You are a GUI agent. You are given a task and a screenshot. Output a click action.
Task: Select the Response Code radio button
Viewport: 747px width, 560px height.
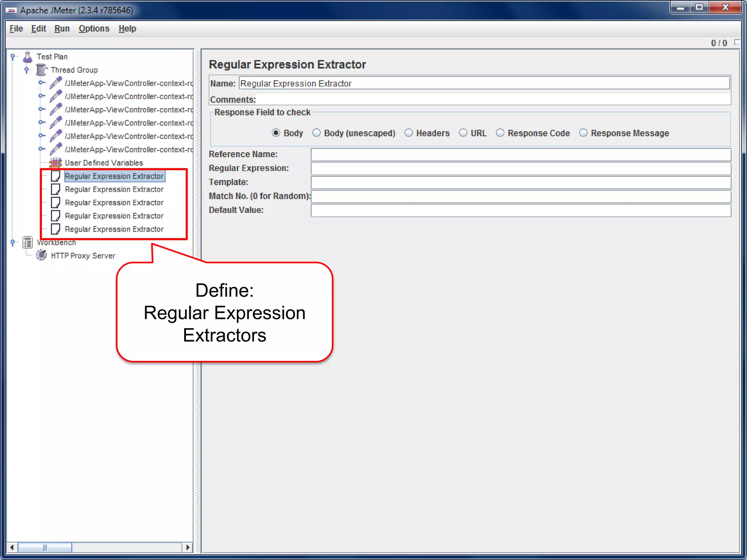pyautogui.click(x=500, y=133)
